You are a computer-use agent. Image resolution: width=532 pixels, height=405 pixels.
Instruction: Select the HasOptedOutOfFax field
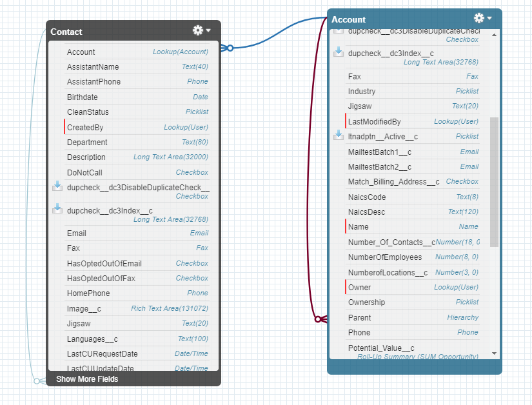[x=137, y=278]
